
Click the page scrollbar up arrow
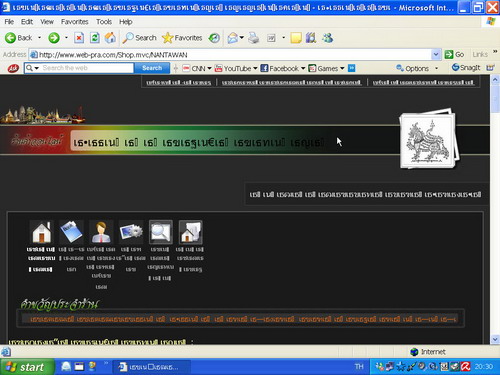pyautogui.click(x=495, y=79)
